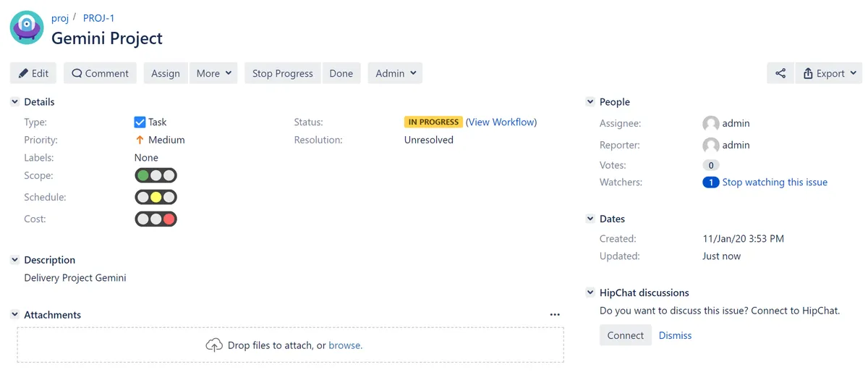Image resolution: width=868 pixels, height=383 pixels.
Task: Click the Task type checkbox icon
Action: point(140,122)
